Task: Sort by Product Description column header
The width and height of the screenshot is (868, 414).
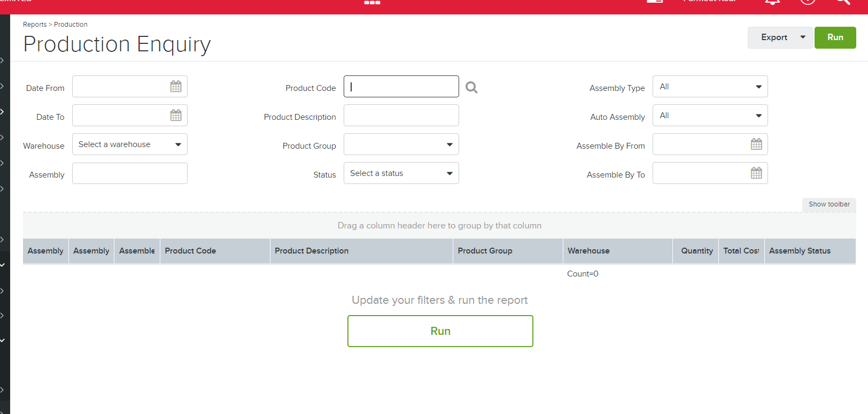Action: [361, 251]
